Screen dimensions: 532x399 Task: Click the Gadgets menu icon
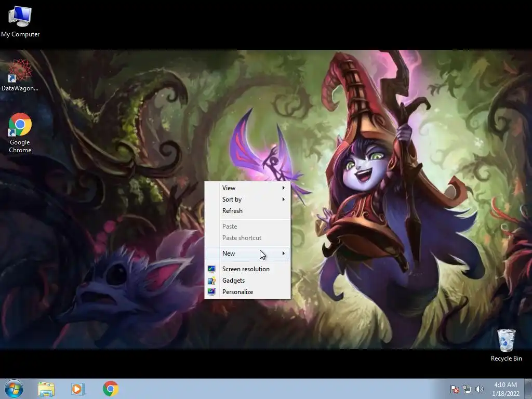coord(211,281)
